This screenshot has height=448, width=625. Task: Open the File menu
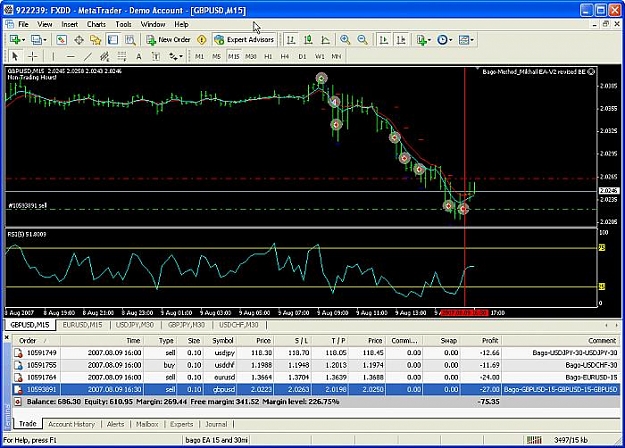tap(24, 24)
